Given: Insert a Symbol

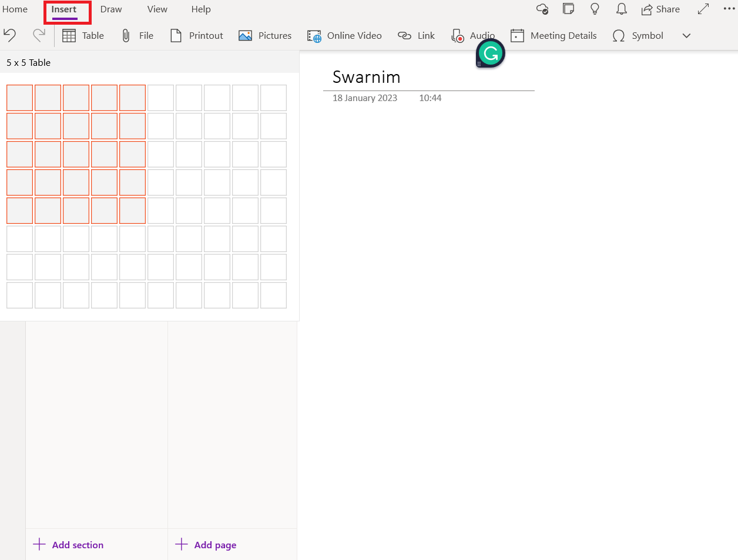Looking at the screenshot, I should point(638,36).
